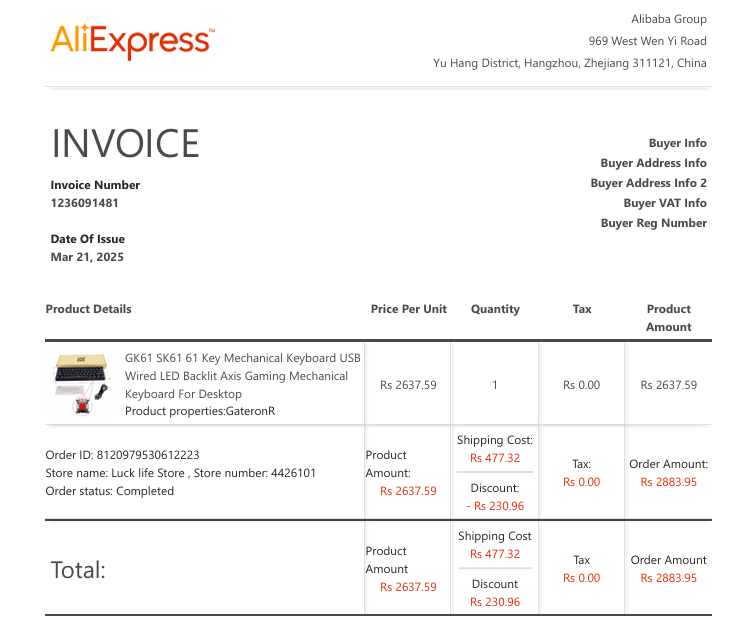
Task: Select the Buyer Reg Number label
Action: (x=653, y=223)
